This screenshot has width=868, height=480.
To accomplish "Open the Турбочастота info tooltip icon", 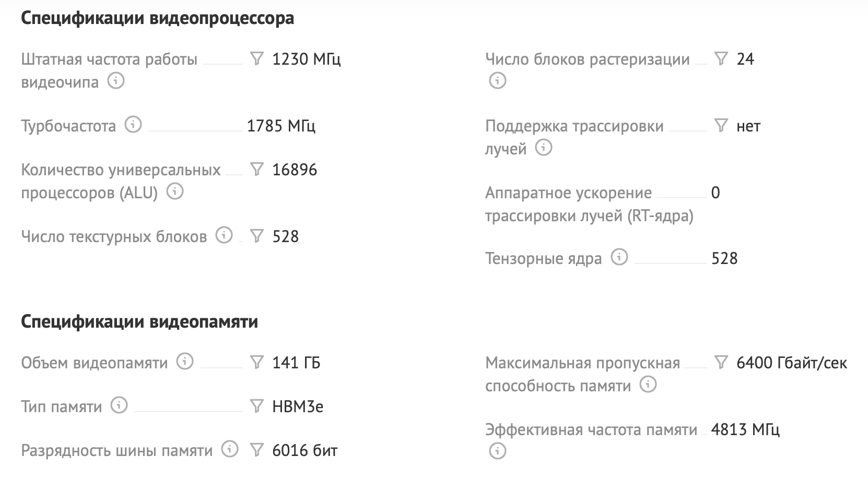I will pyautogui.click(x=133, y=125).
